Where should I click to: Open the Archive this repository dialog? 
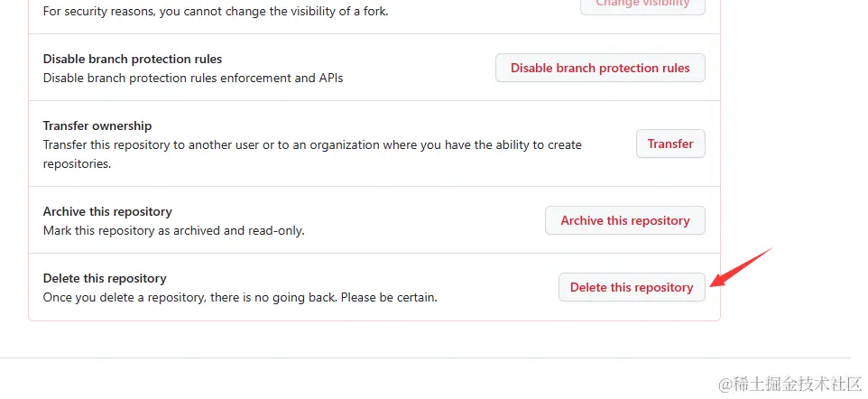click(625, 220)
